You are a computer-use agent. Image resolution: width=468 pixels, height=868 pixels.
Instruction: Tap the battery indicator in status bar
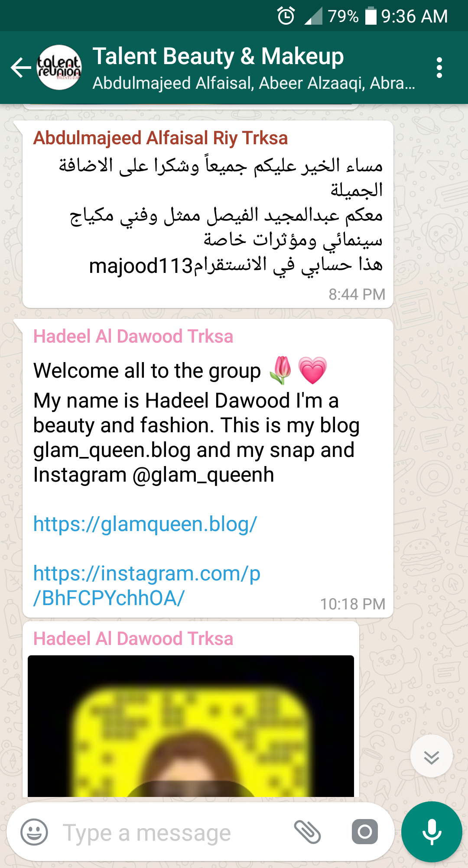(x=371, y=16)
